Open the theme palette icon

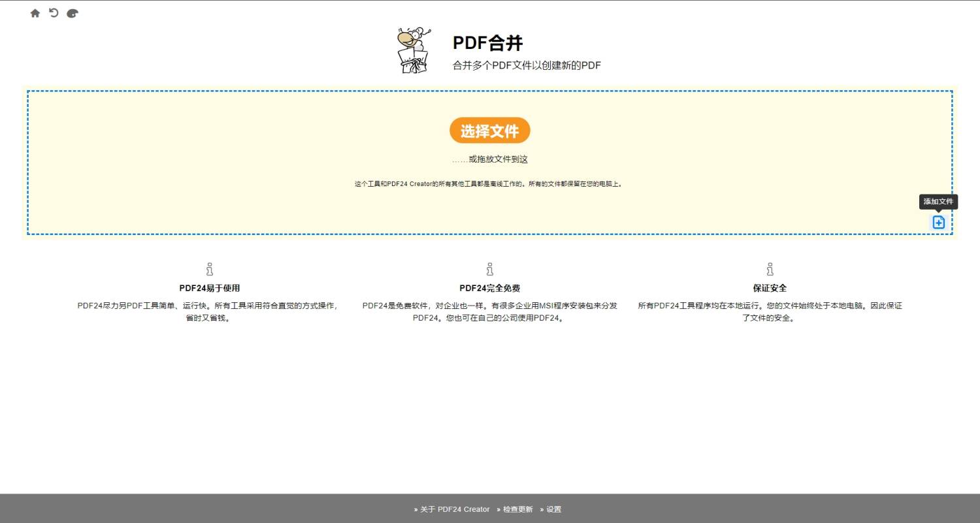coord(73,13)
